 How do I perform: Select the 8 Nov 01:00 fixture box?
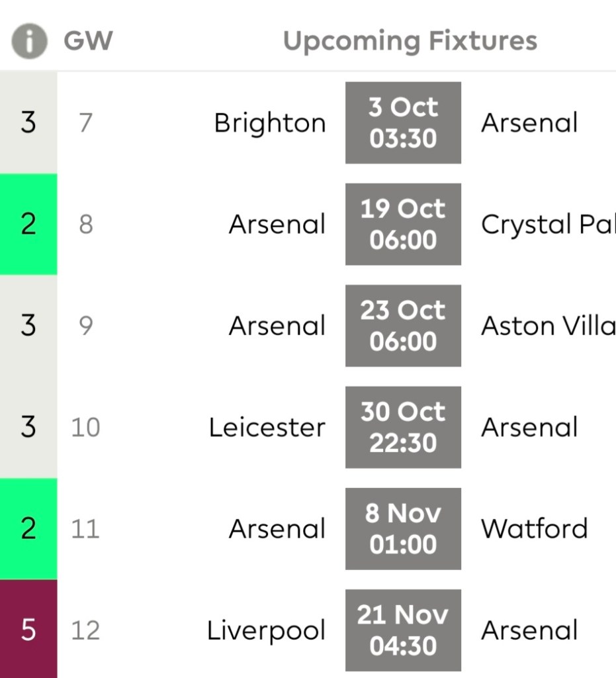403,528
